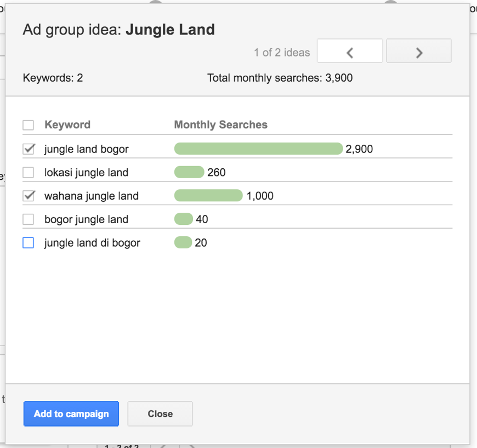Click the 'Monthly Searches' column header
This screenshot has height=448, width=477.
click(220, 124)
